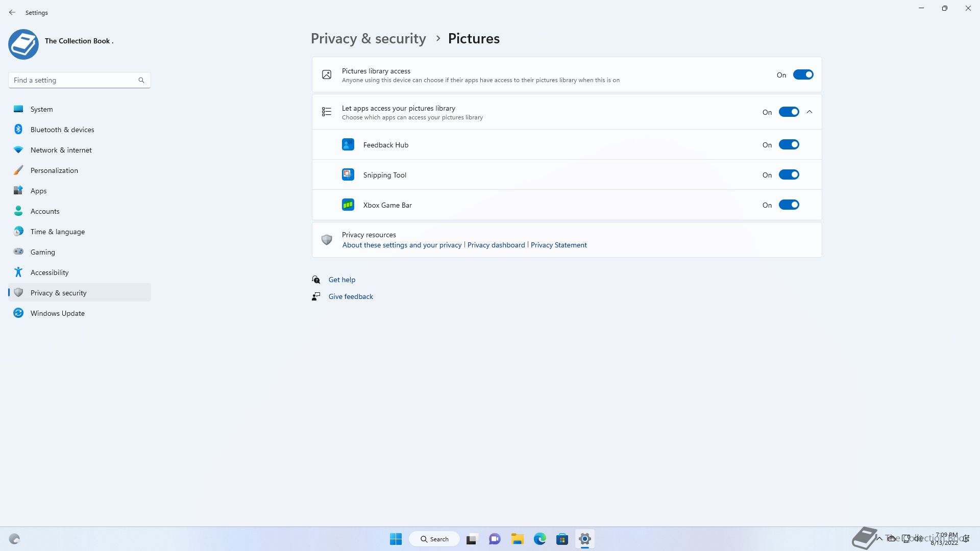
Task: Click the Settings gear on taskbar
Action: tap(585, 539)
